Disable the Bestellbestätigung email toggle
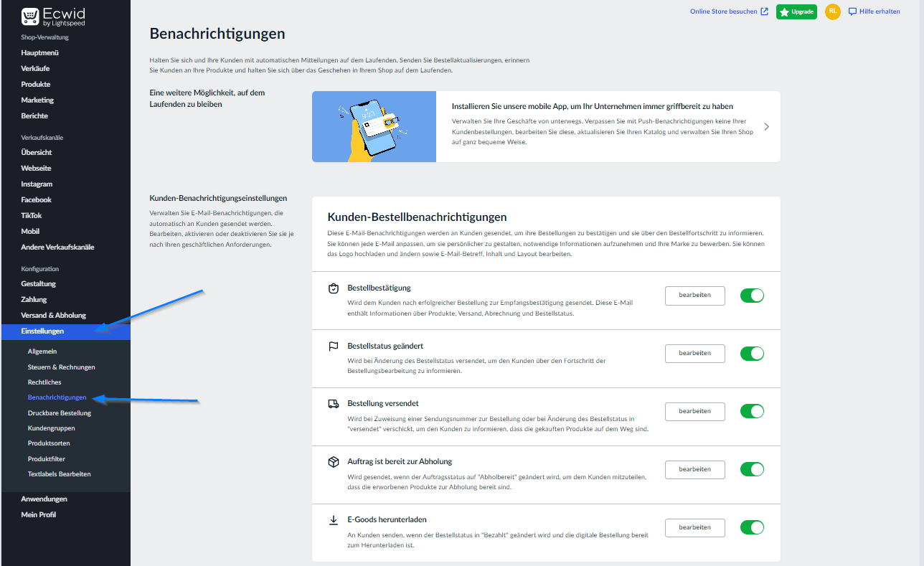Image resolution: width=924 pixels, height=566 pixels. [753, 296]
